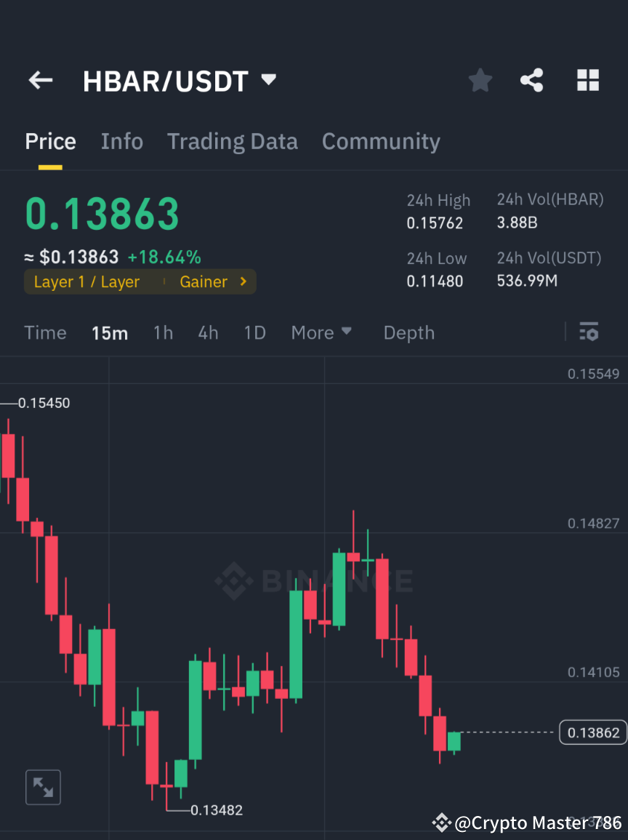Switch to the 1D timeframe

click(254, 332)
